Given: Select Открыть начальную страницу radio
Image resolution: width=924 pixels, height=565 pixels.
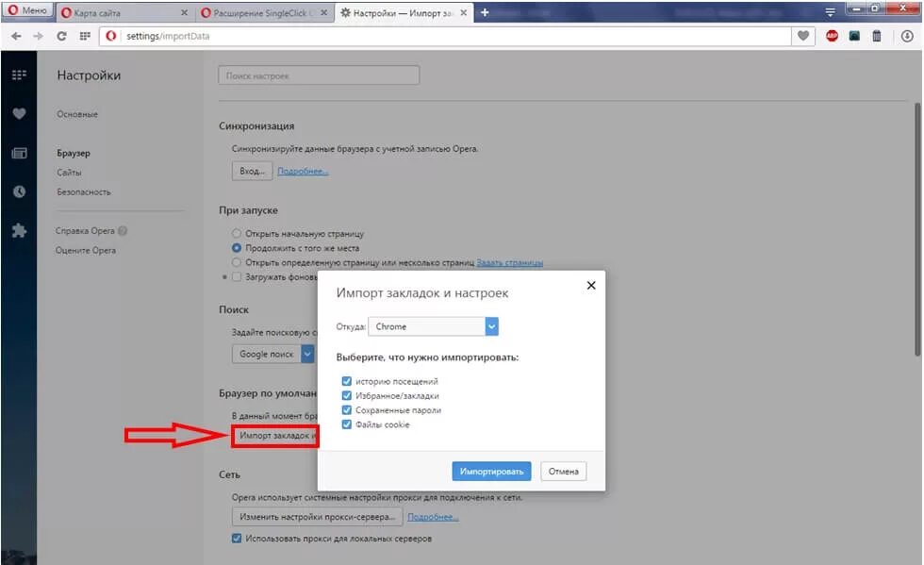Looking at the screenshot, I should (237, 234).
